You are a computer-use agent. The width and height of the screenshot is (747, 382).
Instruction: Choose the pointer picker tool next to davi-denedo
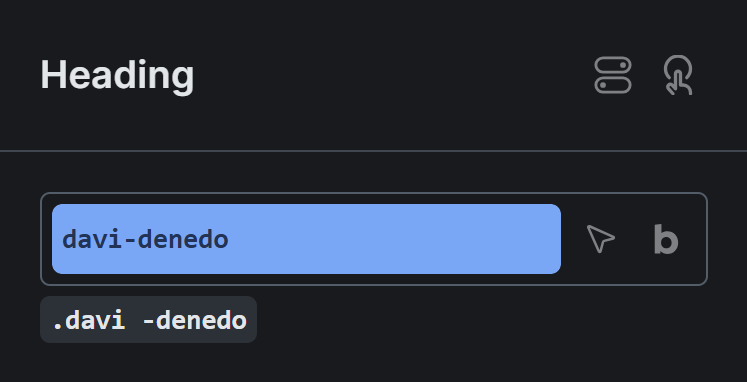pos(600,239)
